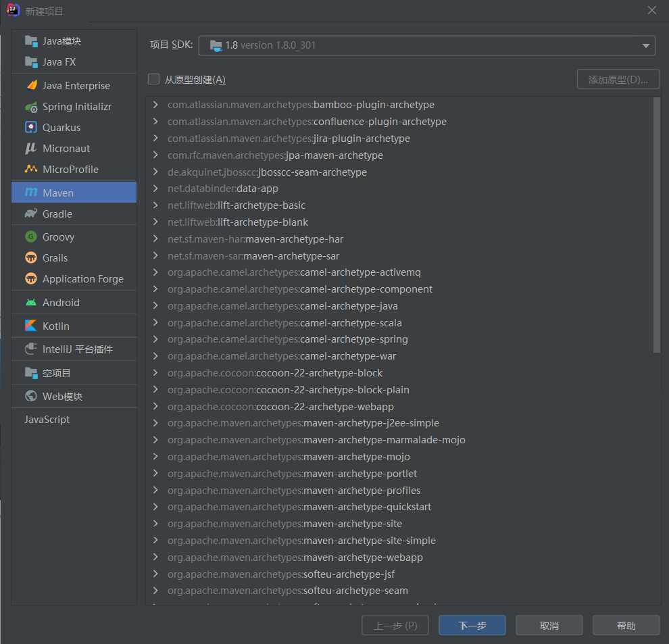Click the Spring Initializr leaf icon

31,107
